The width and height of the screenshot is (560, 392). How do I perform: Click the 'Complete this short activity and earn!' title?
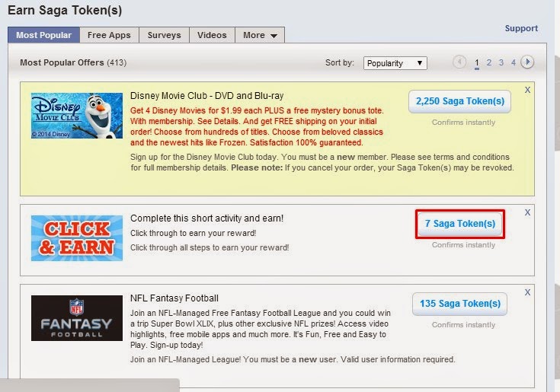(x=206, y=218)
